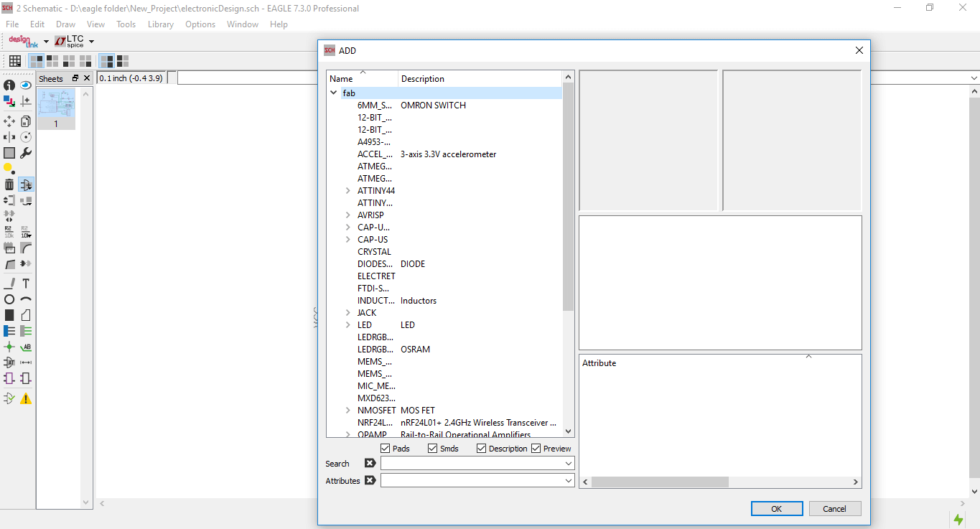This screenshot has width=980, height=529.
Task: Expand the CAP-US tree node
Action: 348,239
